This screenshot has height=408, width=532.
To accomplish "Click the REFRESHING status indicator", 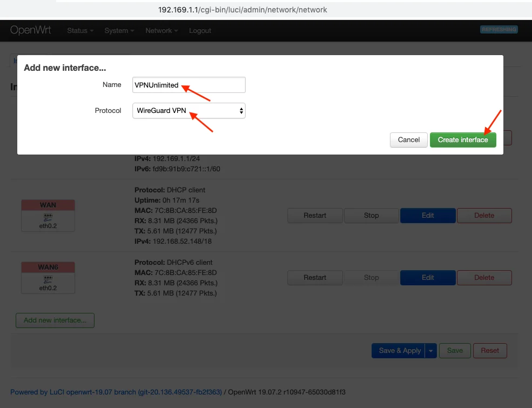I will (499, 30).
